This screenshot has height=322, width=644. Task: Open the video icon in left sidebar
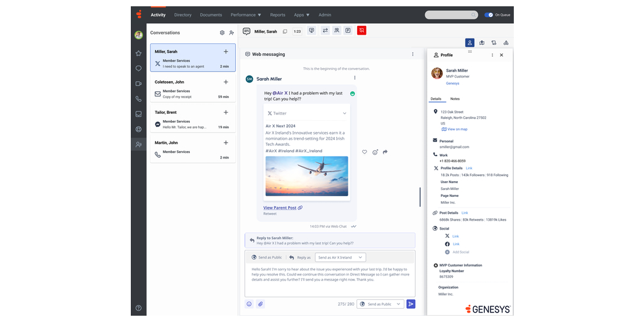[x=138, y=84]
